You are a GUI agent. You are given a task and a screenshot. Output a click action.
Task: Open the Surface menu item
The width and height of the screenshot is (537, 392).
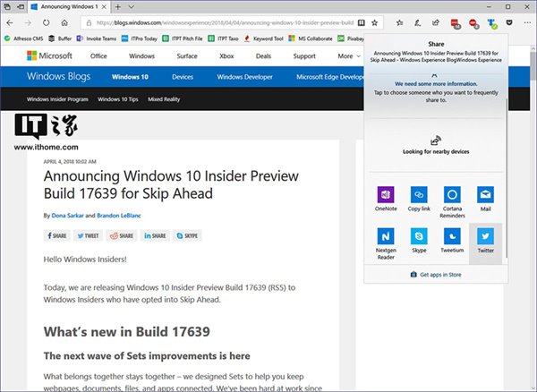pyautogui.click(x=187, y=56)
